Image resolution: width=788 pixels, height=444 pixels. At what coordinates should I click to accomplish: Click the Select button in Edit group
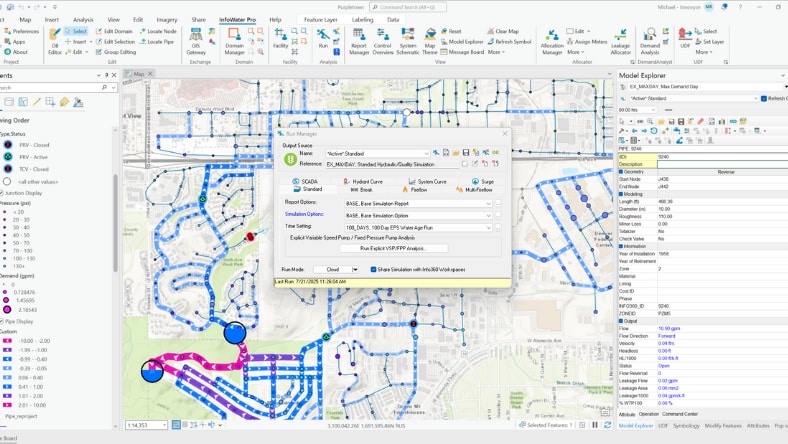(x=75, y=31)
